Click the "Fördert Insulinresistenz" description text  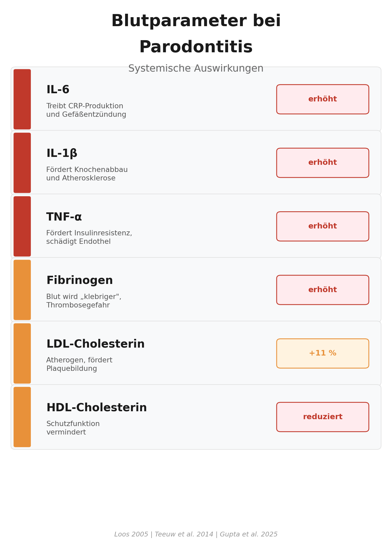(89, 233)
